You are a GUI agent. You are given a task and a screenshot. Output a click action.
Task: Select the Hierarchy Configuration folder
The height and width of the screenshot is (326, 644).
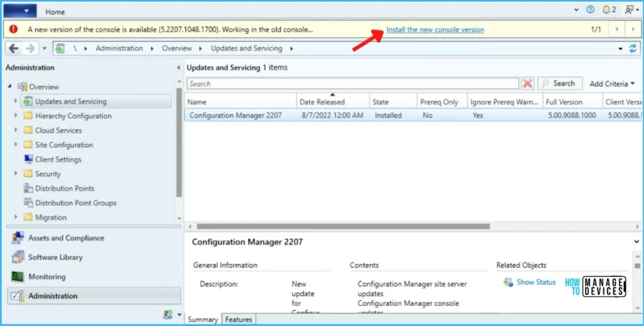pos(73,116)
